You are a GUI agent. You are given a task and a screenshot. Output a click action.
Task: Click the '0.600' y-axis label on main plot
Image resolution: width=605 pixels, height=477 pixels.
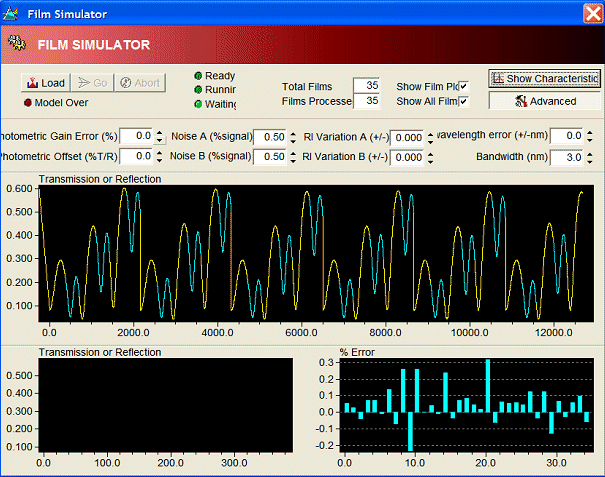pyautogui.click(x=19, y=189)
